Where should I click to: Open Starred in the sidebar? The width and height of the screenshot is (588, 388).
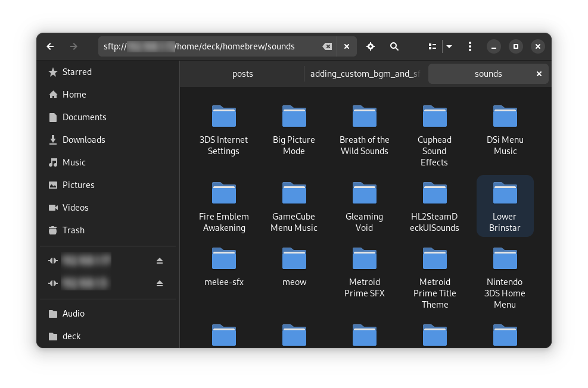click(x=108, y=72)
